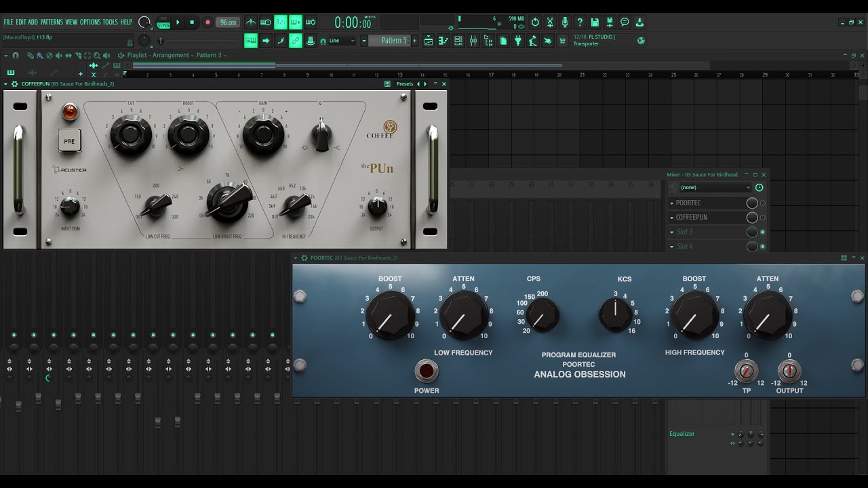Viewport: 868px width, 488px height.
Task: Click the render/export audio icon
Action: (610, 22)
